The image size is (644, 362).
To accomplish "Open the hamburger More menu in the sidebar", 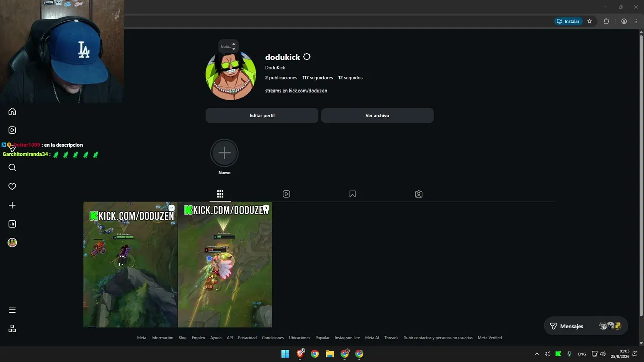I will [12, 310].
